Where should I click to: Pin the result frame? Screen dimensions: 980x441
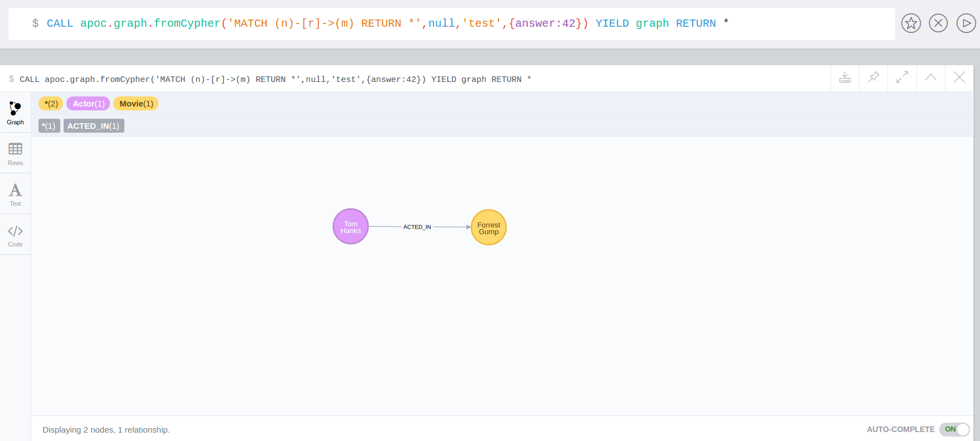873,77
